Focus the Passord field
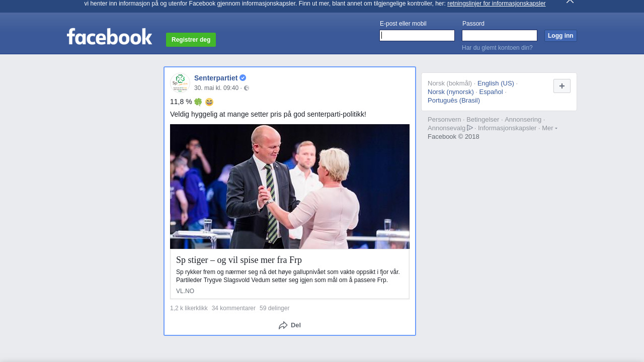Viewport: 644px width, 362px height. [x=500, y=35]
